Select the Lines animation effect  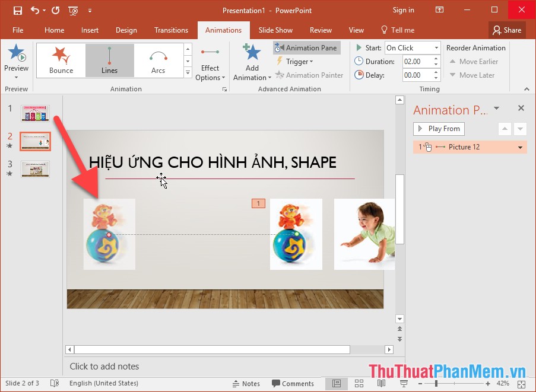click(109, 60)
